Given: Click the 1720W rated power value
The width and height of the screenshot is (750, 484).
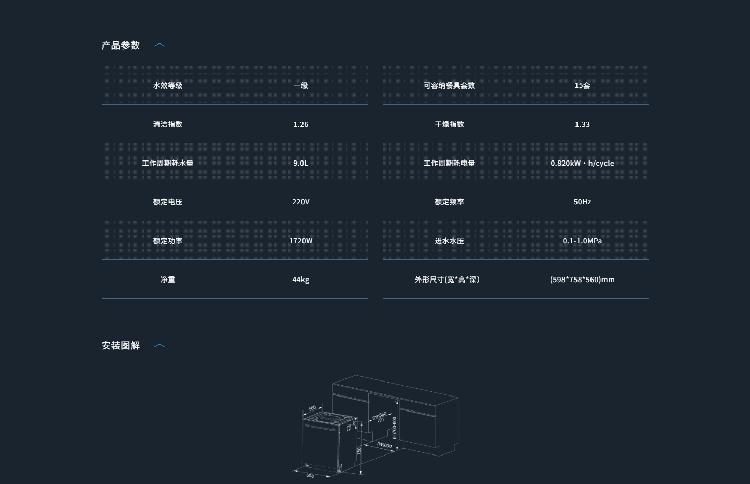Looking at the screenshot, I should 301,241.
